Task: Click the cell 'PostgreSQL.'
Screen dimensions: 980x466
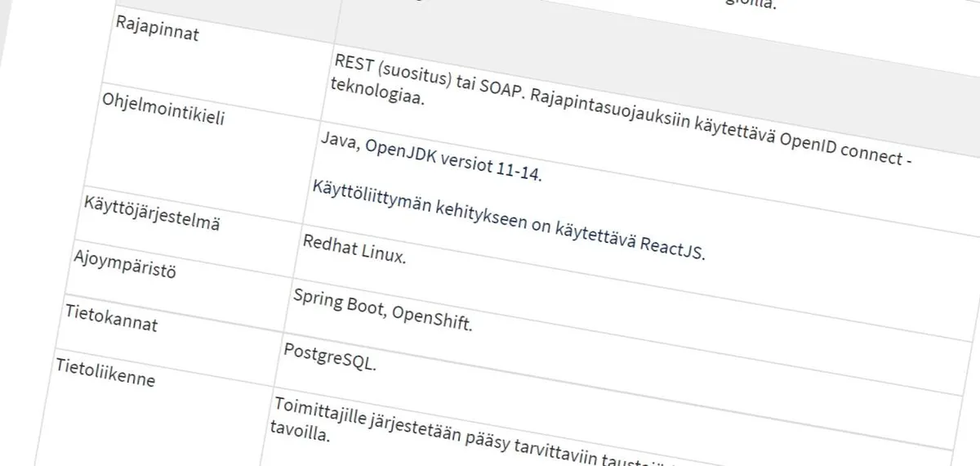Action: [330, 356]
